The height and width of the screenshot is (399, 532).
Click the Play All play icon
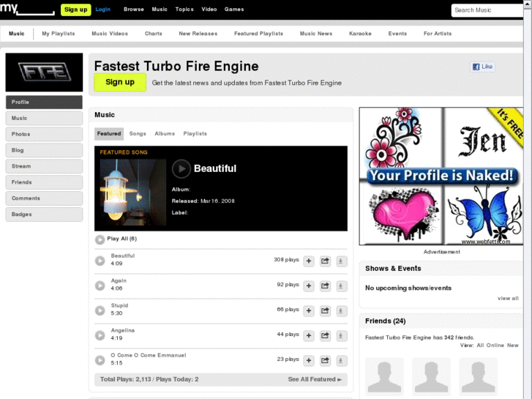(100, 239)
